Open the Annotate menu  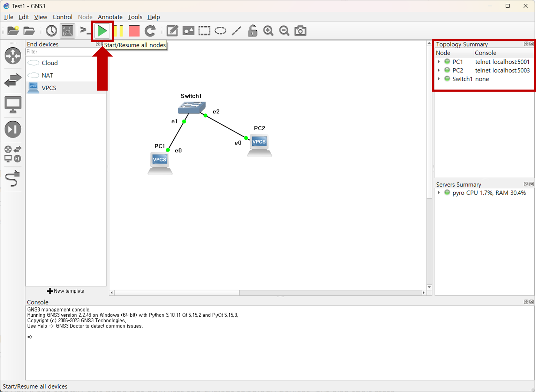point(110,17)
